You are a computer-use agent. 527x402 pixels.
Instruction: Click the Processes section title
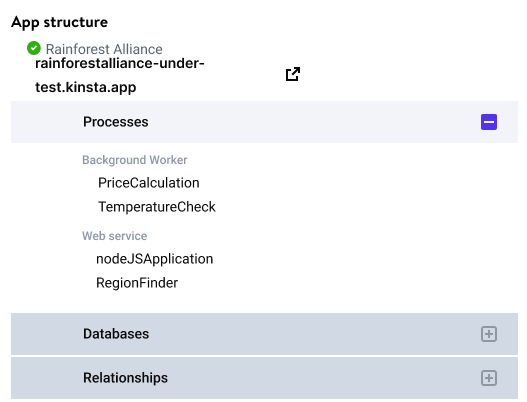[116, 122]
